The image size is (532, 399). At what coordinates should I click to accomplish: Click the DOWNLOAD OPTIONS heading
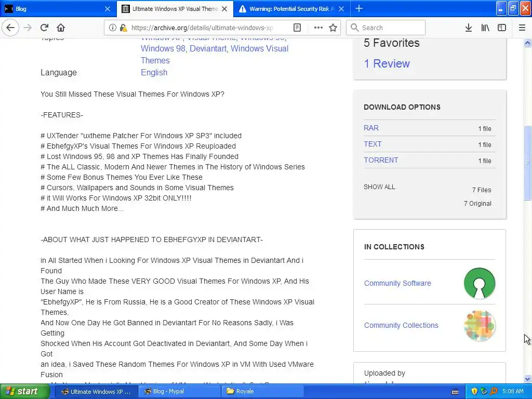pyautogui.click(x=402, y=107)
